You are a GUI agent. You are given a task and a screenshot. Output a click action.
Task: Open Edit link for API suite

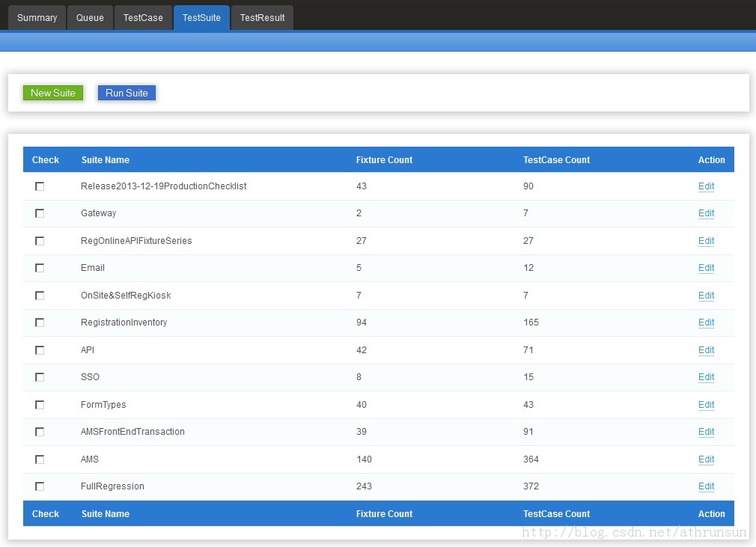tap(706, 350)
